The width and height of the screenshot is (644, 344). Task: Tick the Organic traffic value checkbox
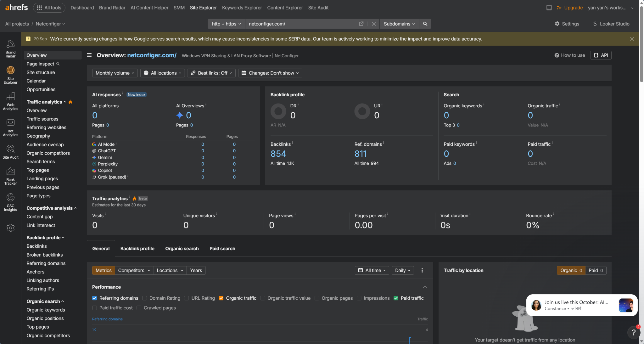click(263, 298)
